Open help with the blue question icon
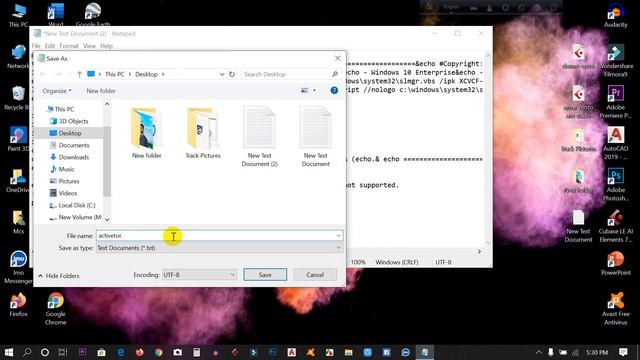 [334, 90]
